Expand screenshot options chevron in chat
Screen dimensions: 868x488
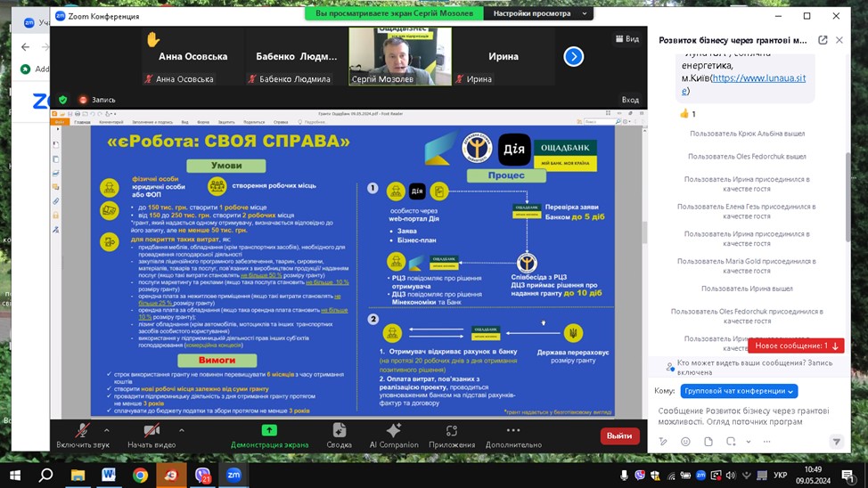(749, 442)
